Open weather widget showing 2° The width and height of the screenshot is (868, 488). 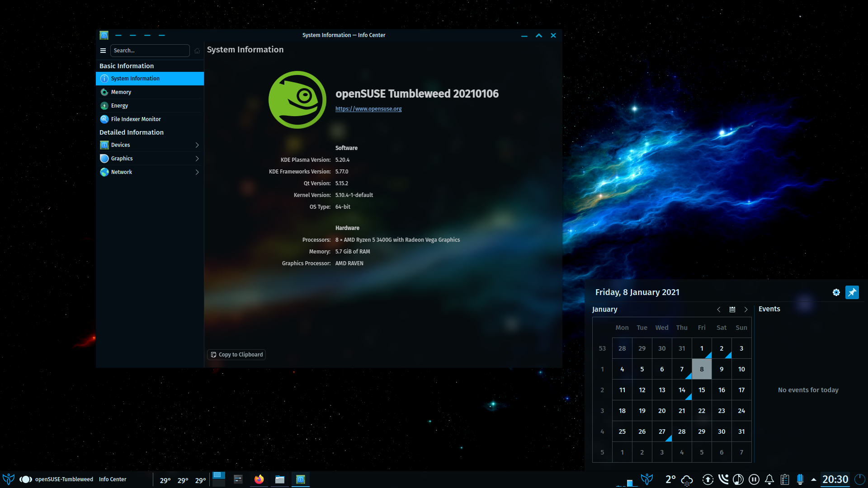(x=679, y=480)
